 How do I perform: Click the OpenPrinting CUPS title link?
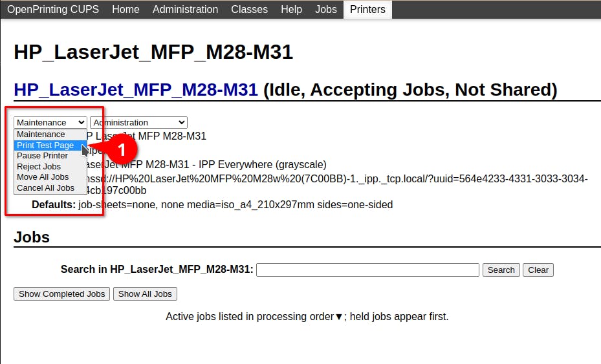click(x=53, y=9)
